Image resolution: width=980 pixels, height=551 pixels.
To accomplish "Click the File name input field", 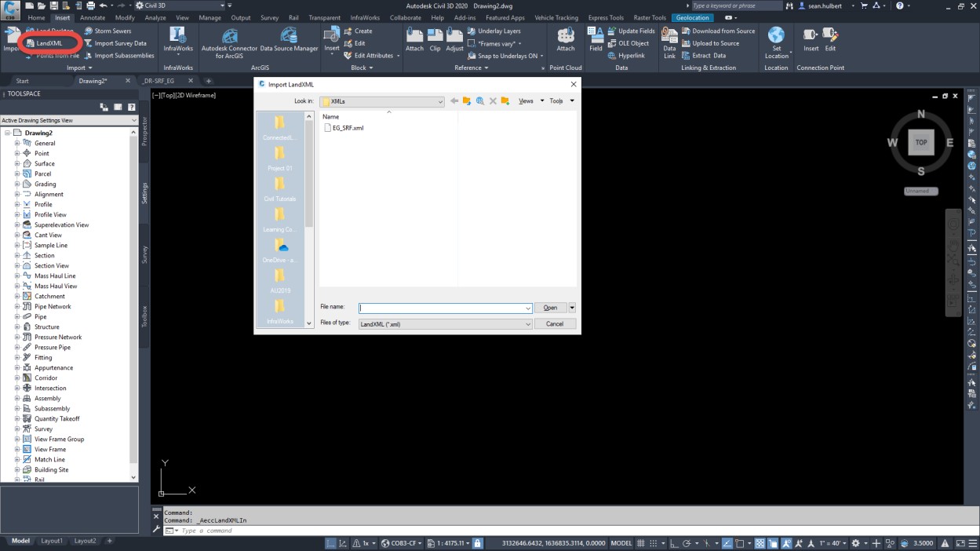I will click(x=446, y=308).
